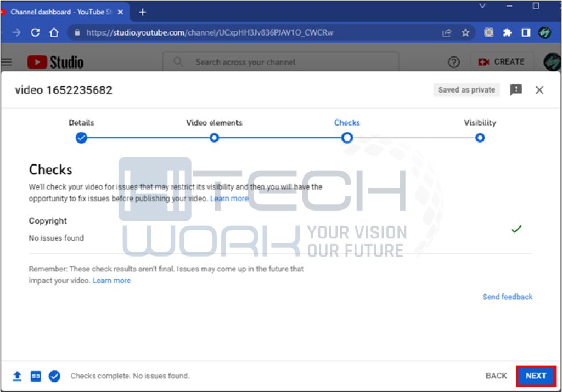Image resolution: width=562 pixels, height=392 pixels.
Task: Open Learn more link under Checks description
Action: coord(229,198)
